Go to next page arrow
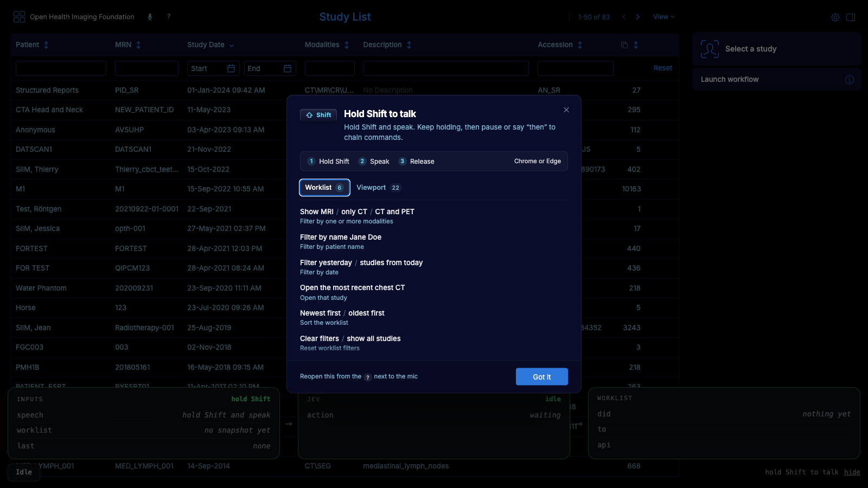Viewport: 868px width, 488px height. pyautogui.click(x=638, y=17)
